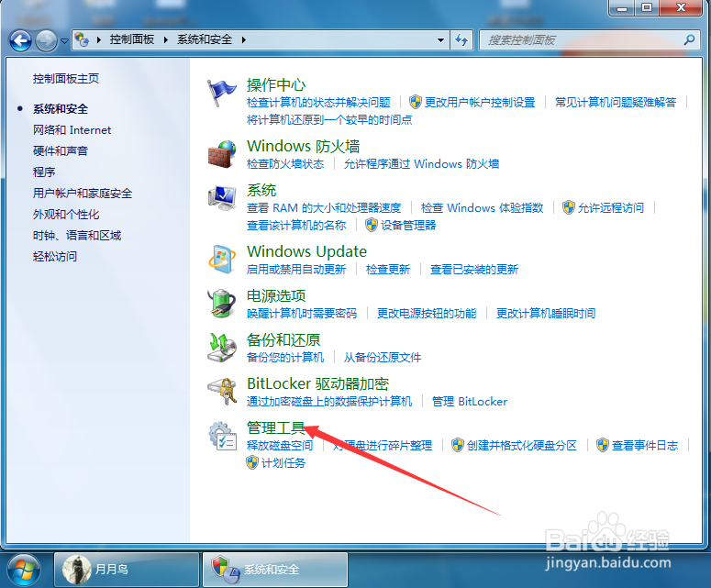
Task: Click shield icon beside 创建并格式化硬盘分区
Action: pos(457,445)
